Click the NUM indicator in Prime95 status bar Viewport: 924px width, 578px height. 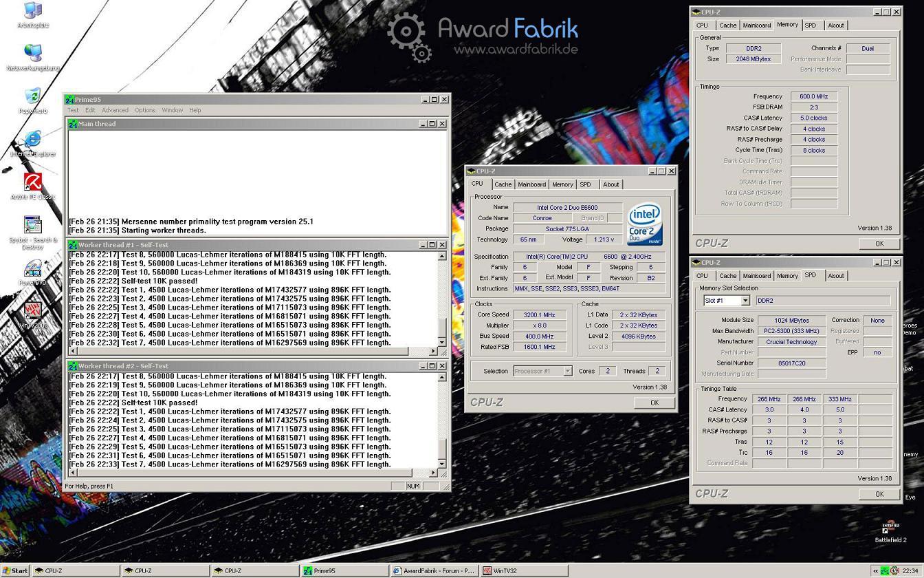(413, 486)
